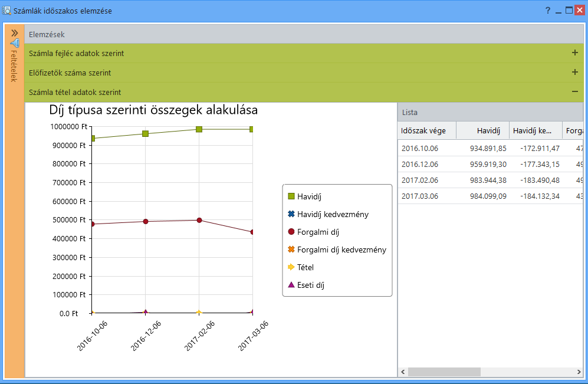Toggle Havidíj kedvezmény series in legend
Viewport: 588px width, 384px height.
click(328, 214)
